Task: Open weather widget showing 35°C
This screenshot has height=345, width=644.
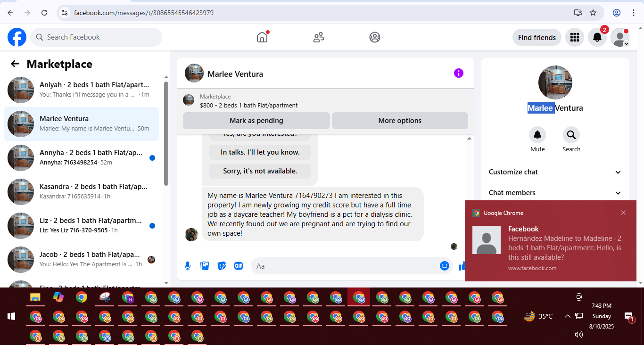Action: [x=538, y=316]
